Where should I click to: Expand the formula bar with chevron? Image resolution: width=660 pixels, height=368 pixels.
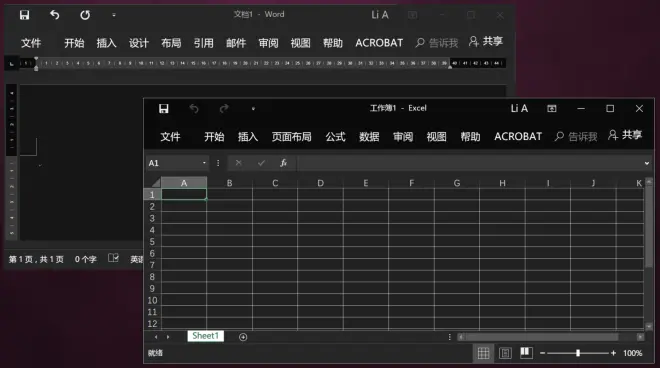pyautogui.click(x=647, y=163)
